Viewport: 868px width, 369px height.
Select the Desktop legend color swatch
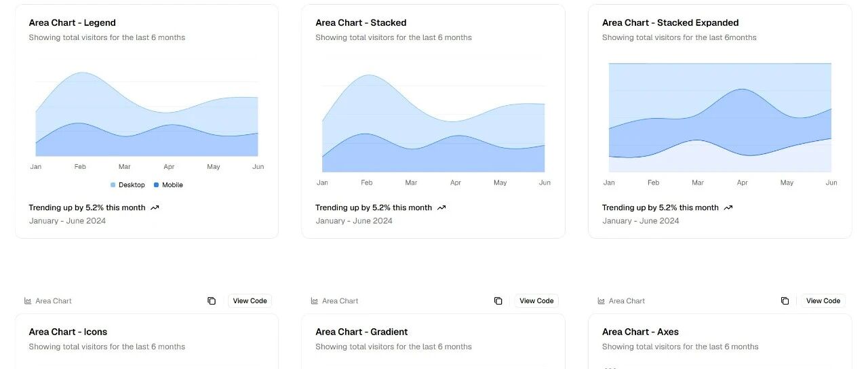[113, 185]
